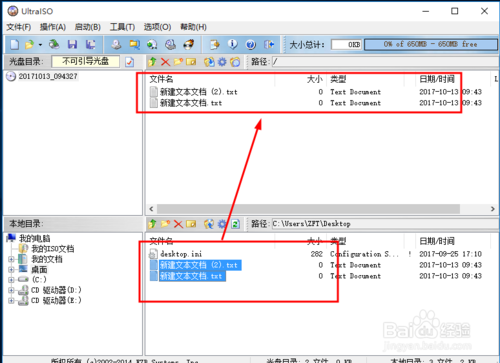Click the disc pane horizontal scrollbar right arrow

(x=492, y=209)
